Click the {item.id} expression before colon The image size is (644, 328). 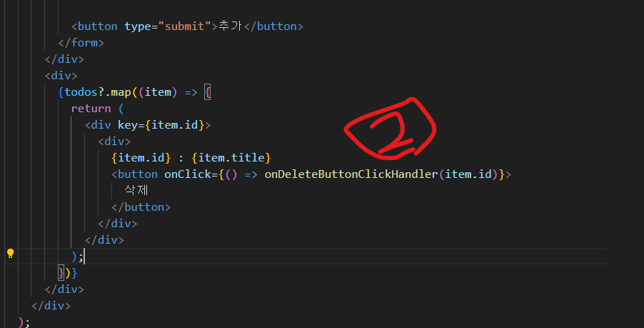point(141,158)
